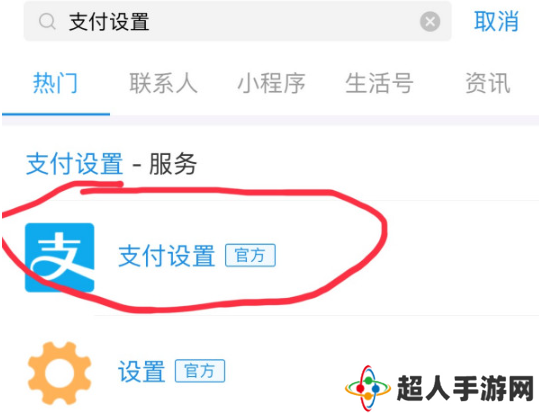Clear the search text with the X button
The width and height of the screenshot is (539, 414).
click(x=430, y=22)
